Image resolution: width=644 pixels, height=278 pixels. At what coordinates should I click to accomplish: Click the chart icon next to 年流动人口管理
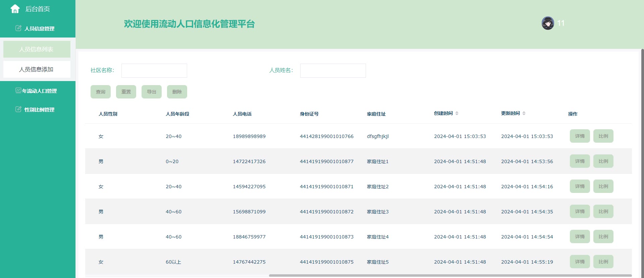(x=18, y=90)
